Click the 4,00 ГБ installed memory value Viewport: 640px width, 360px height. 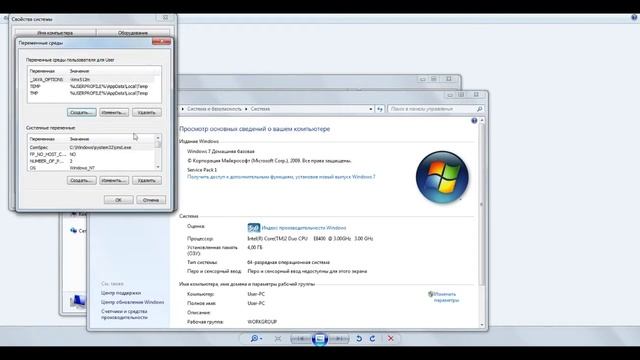pos(255,247)
